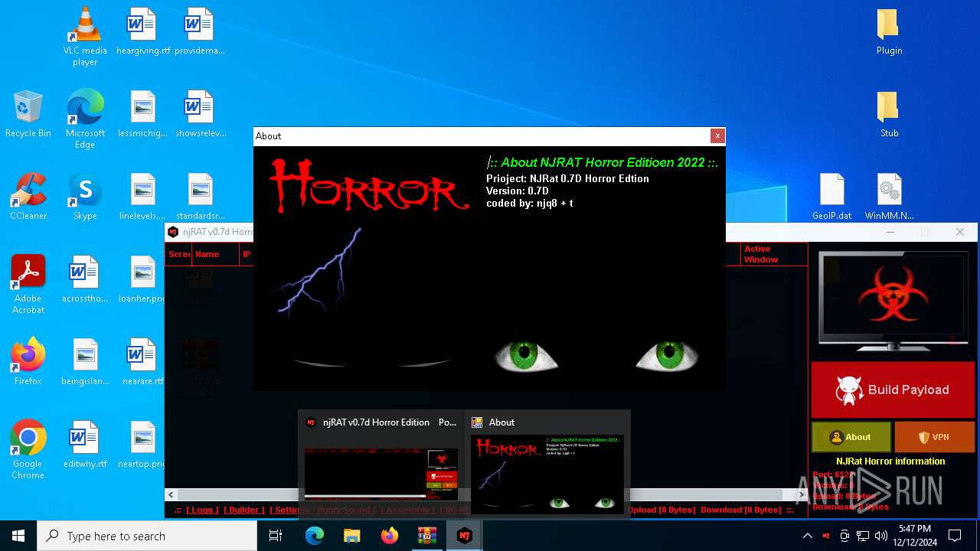Open Task View on taskbar
The height and width of the screenshot is (551, 980).
(x=276, y=536)
